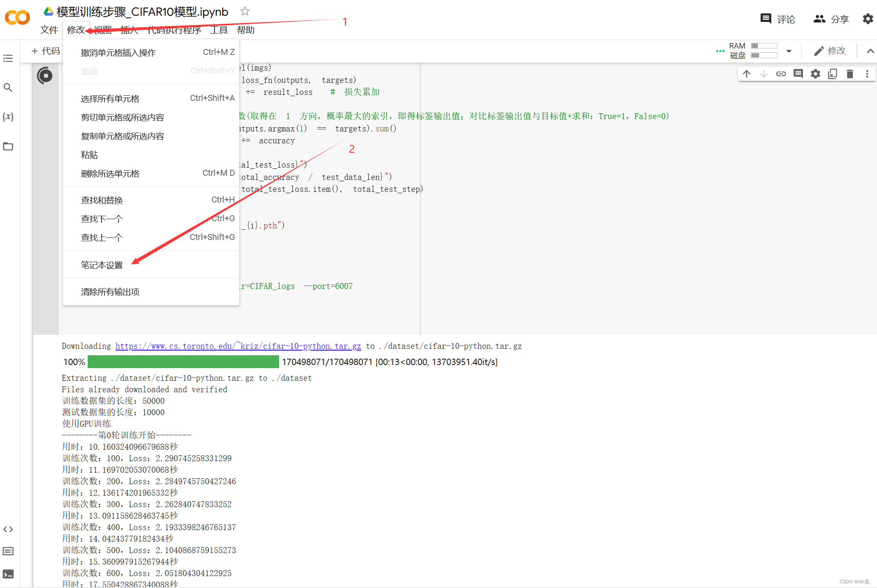Open 查找和替换 from the menu
The width and height of the screenshot is (877, 588).
tap(151, 200)
